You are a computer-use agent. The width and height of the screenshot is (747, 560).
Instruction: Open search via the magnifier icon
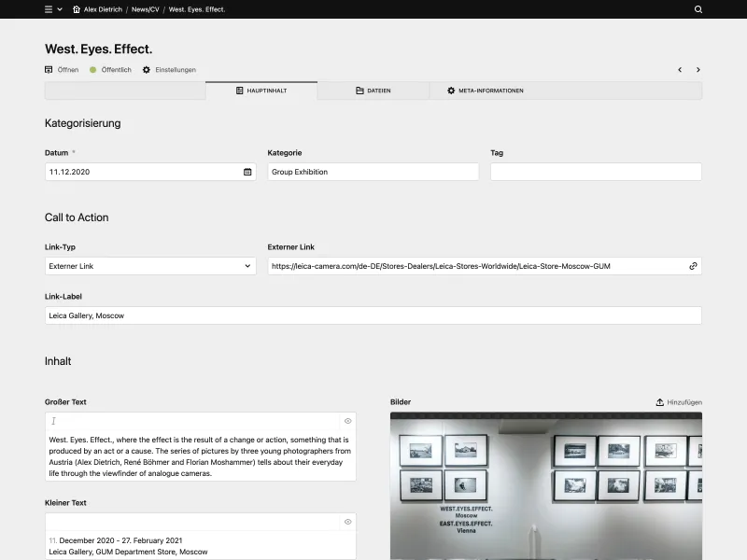click(x=698, y=9)
